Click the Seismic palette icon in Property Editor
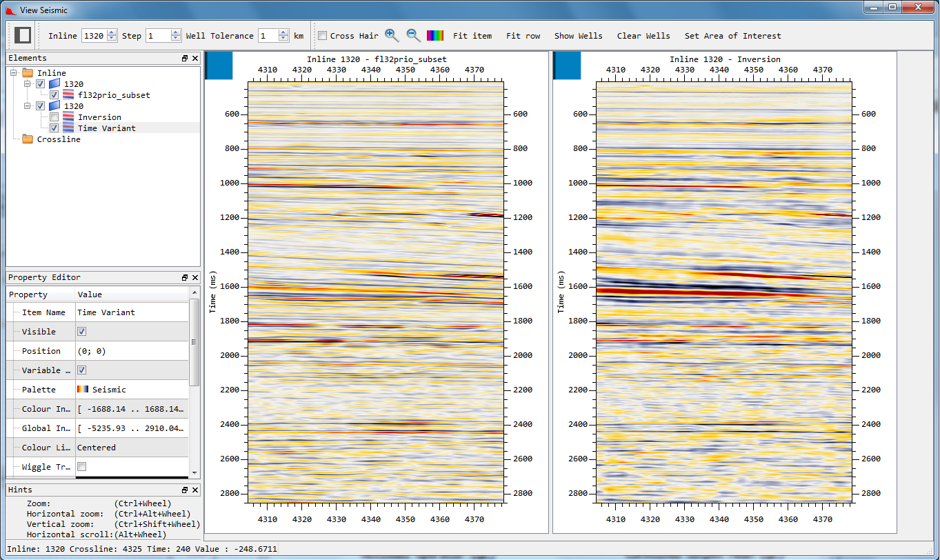Screen dimensions: 940x560 click(x=83, y=390)
